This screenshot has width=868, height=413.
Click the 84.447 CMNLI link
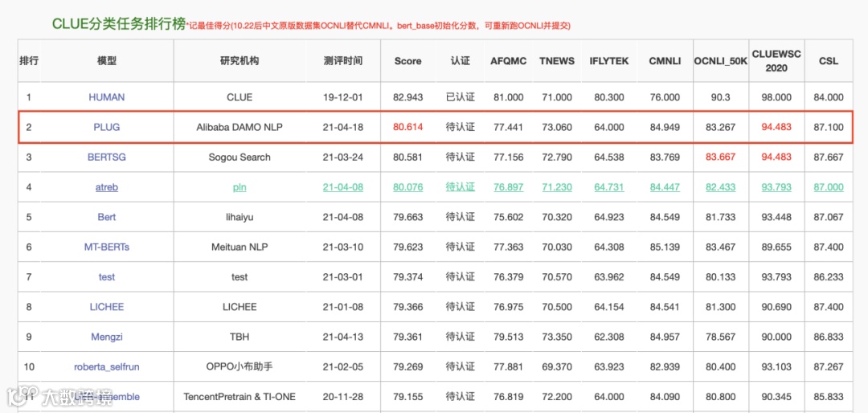(x=665, y=187)
